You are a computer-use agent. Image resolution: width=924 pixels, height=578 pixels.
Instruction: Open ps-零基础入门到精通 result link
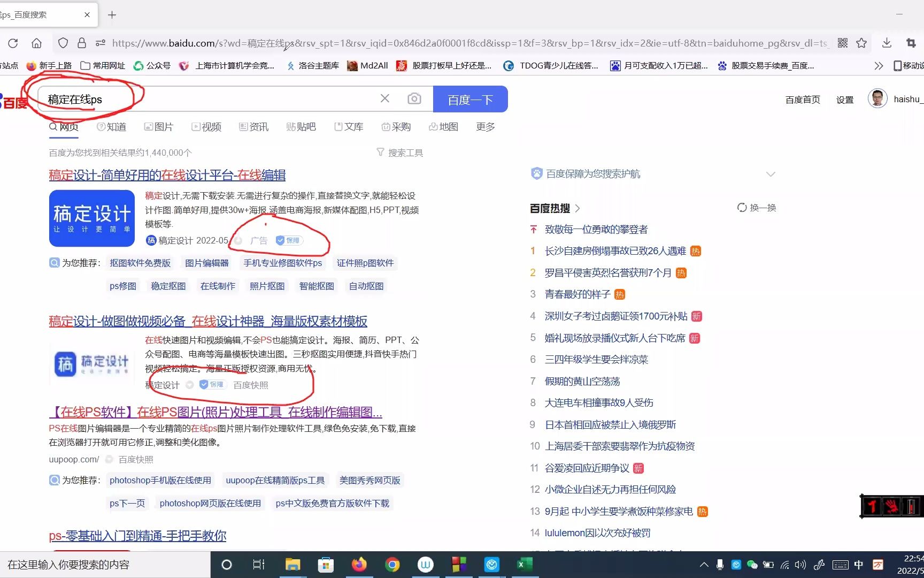(x=137, y=536)
